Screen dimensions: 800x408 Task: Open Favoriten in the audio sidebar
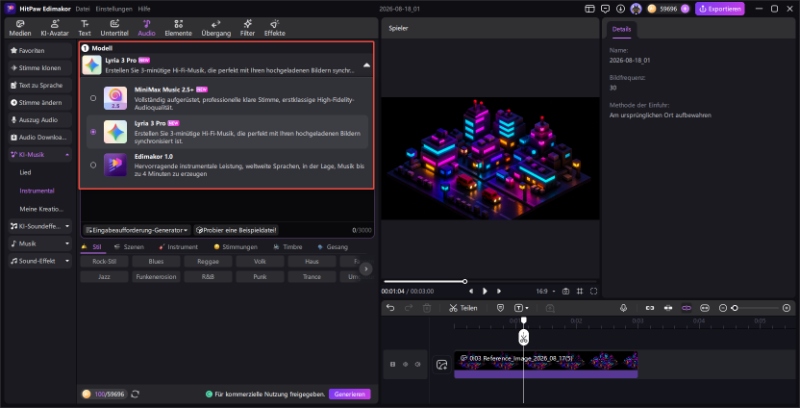40,50
